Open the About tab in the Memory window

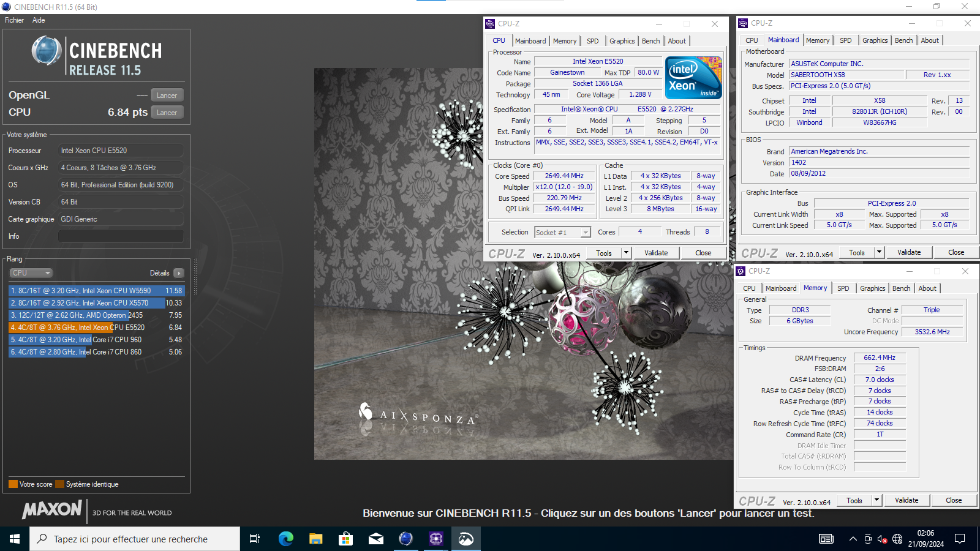tap(927, 288)
